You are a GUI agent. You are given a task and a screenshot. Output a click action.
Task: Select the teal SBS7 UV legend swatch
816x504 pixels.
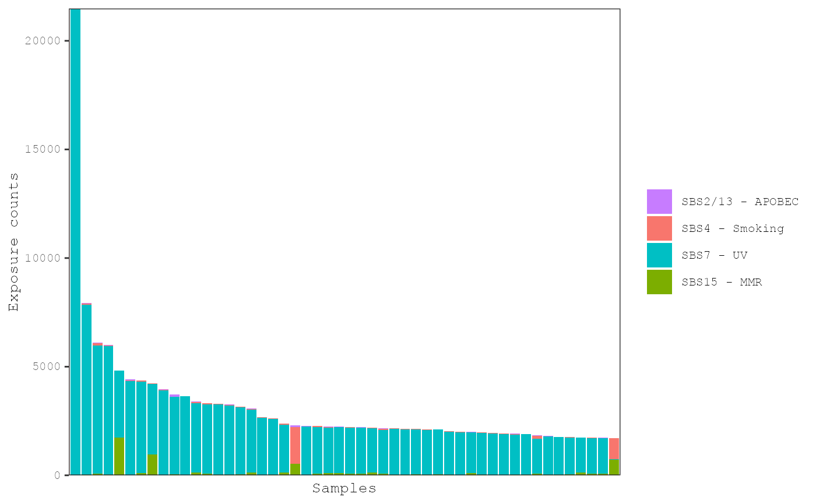click(x=659, y=255)
